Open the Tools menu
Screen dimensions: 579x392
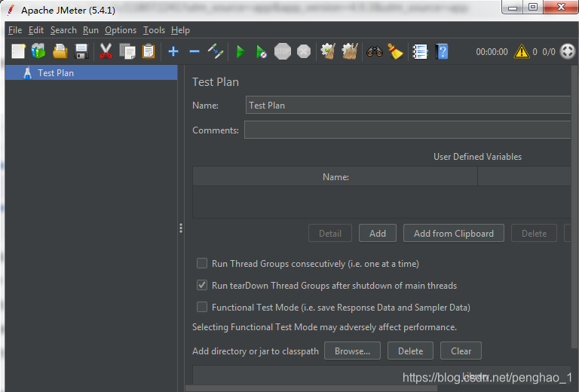coord(154,30)
